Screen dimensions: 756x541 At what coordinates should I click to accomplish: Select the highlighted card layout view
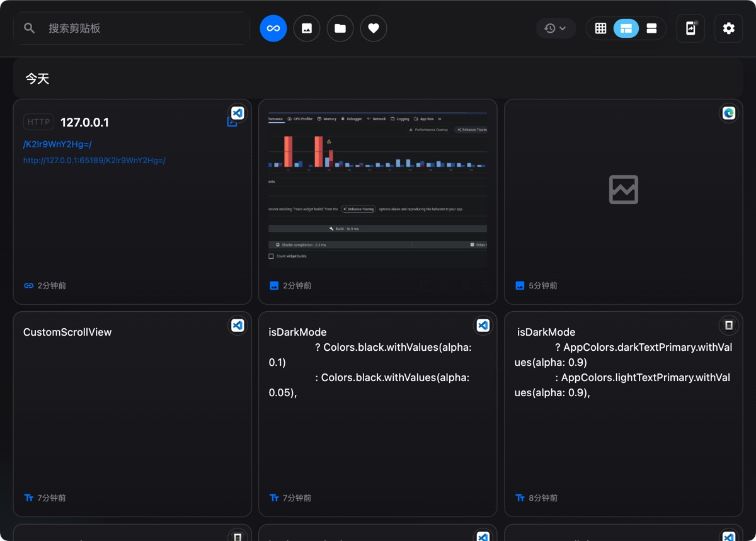pyautogui.click(x=626, y=28)
